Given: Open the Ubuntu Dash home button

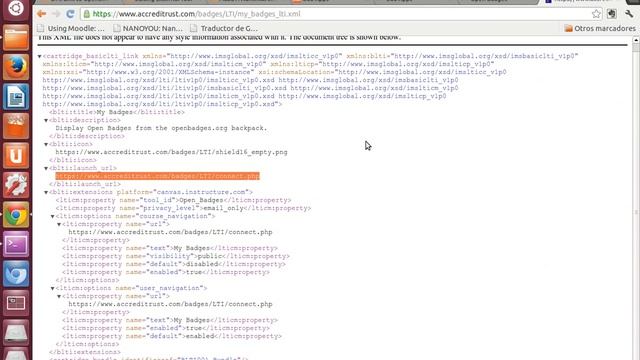Looking at the screenshot, I should 16,9.
